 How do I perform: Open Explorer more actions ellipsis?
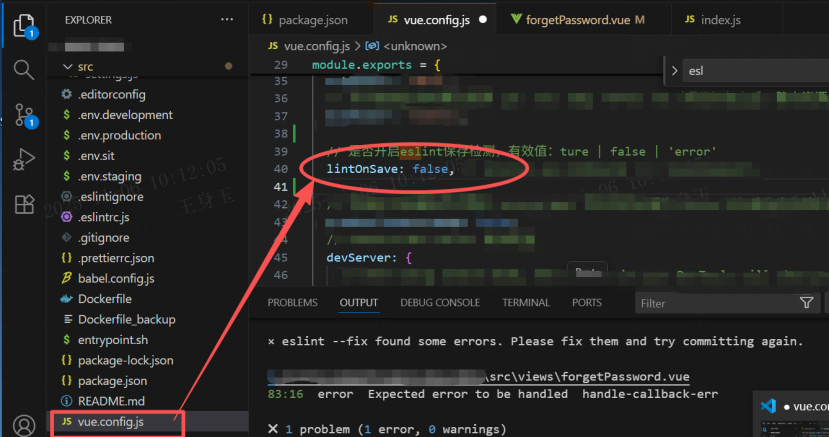pos(227,20)
